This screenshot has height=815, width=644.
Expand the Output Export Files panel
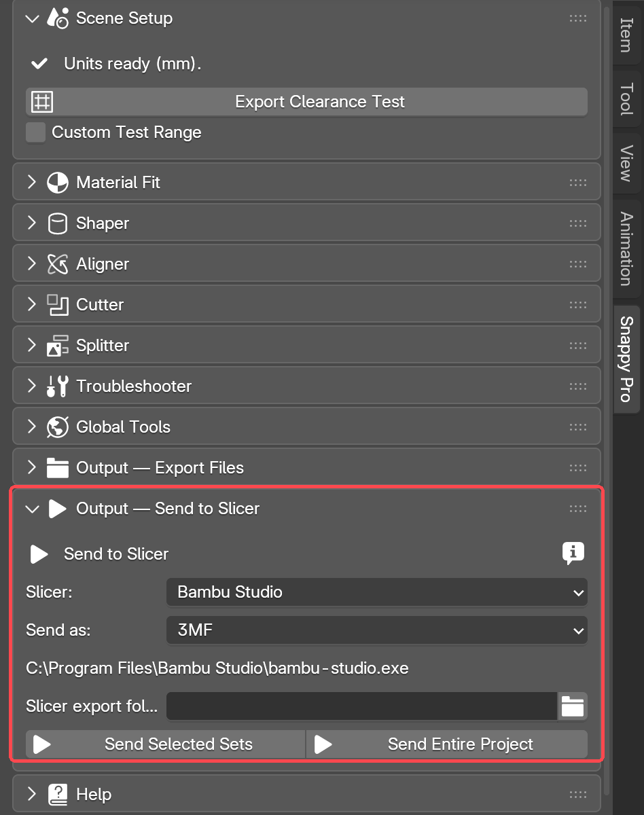31,468
